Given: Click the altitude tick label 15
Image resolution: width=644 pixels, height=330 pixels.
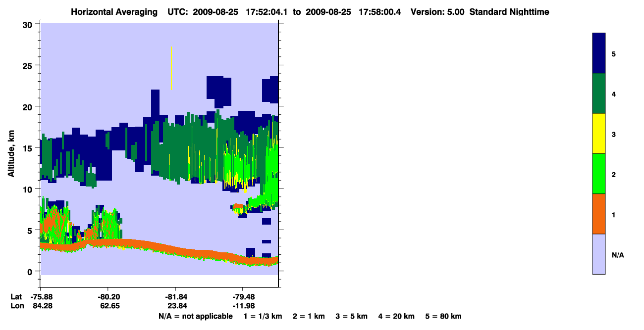Looking at the screenshot, I should pos(28,148).
